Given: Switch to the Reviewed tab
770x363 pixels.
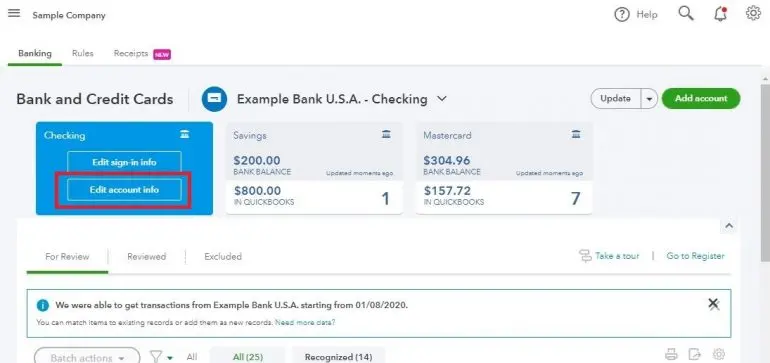Looking at the screenshot, I should [146, 256].
